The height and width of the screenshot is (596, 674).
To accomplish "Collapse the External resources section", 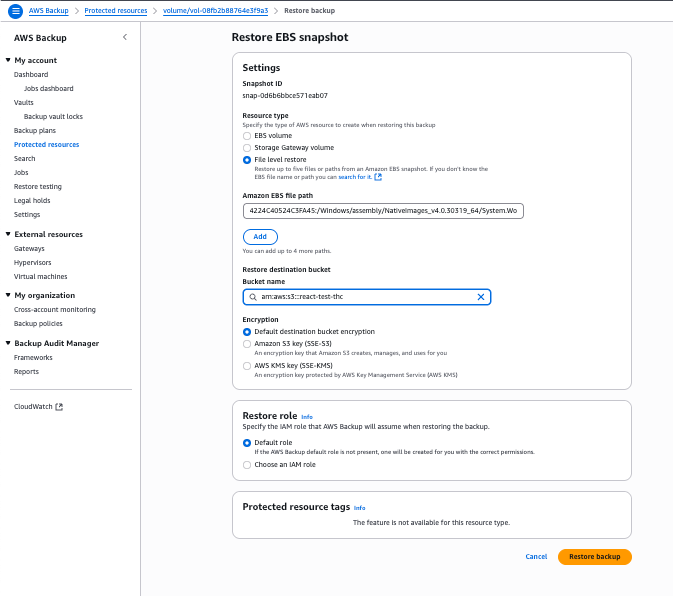I will (x=8, y=234).
